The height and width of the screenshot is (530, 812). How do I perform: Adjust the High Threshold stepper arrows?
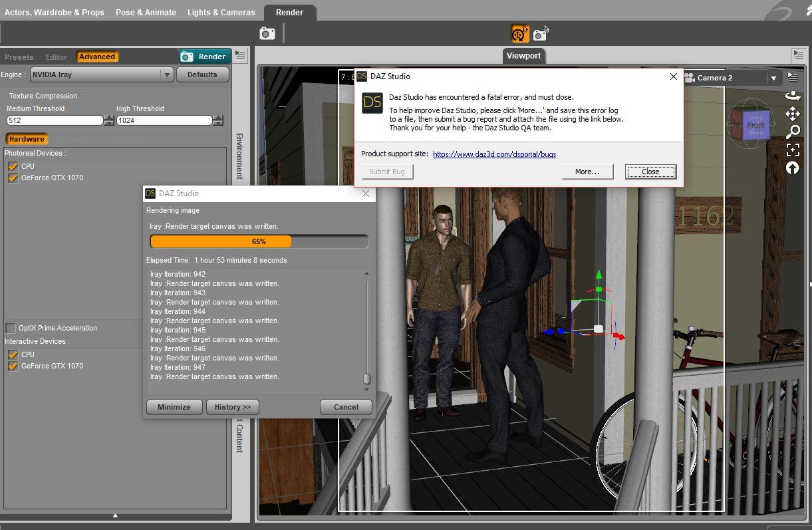(217, 120)
